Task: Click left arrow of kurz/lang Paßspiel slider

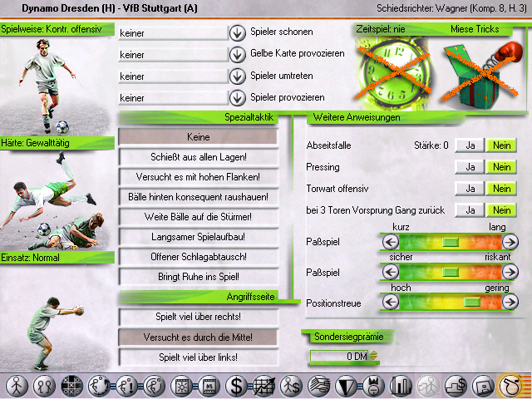Action: [391, 242]
